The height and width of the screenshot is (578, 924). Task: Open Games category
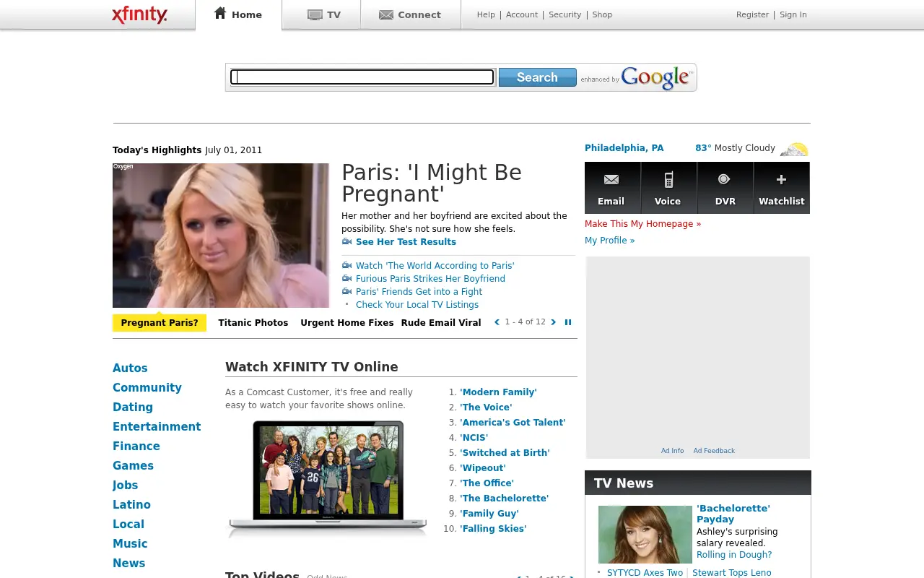pyautogui.click(x=134, y=466)
